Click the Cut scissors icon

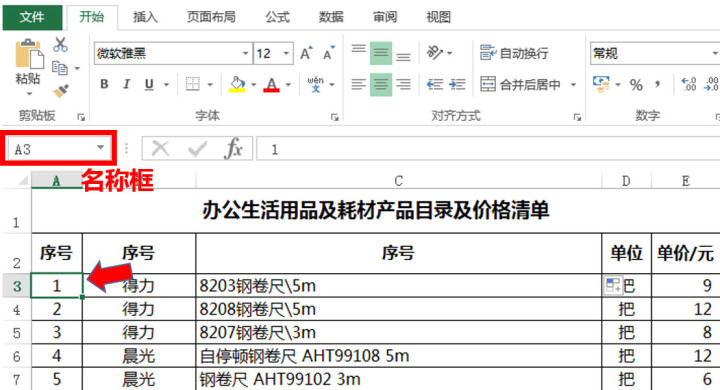60,45
